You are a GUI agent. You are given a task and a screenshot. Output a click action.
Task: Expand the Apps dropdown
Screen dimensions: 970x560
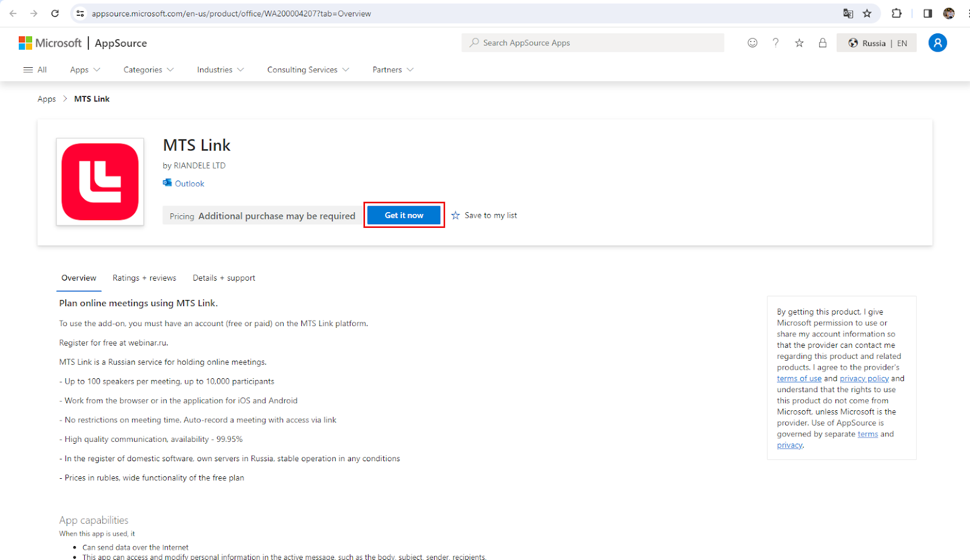[85, 70]
